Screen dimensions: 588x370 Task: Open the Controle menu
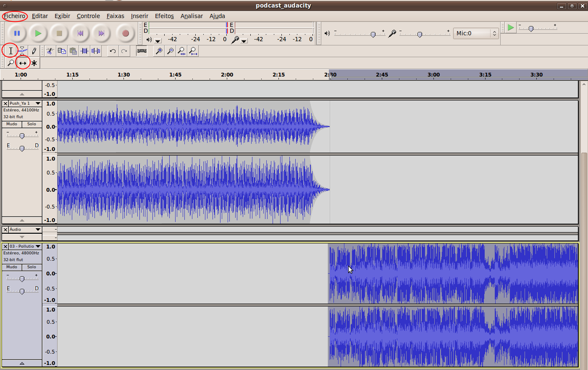(x=88, y=16)
